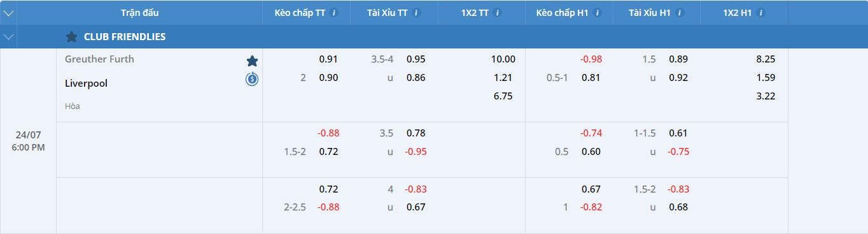Click info icon beside 1X2 H1 header
The width and height of the screenshot is (868, 234).
point(760,13)
